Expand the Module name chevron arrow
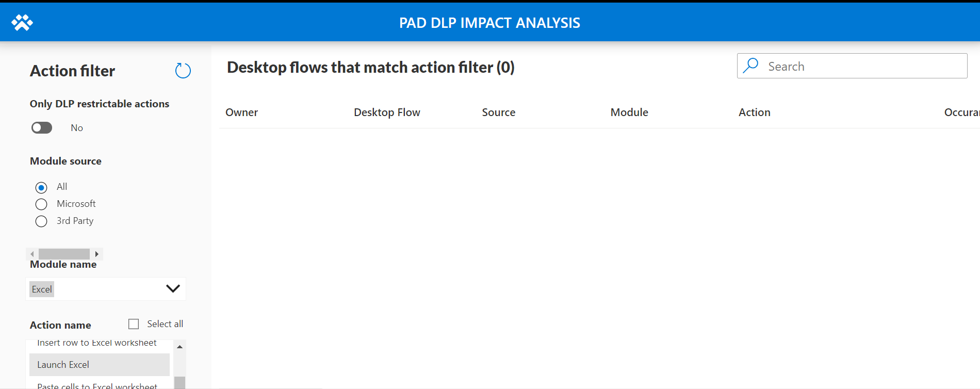The height and width of the screenshot is (389, 980). 173,289
